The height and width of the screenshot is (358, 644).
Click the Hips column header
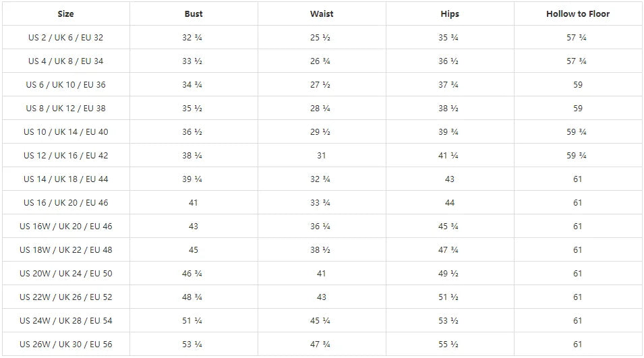pyautogui.click(x=450, y=13)
